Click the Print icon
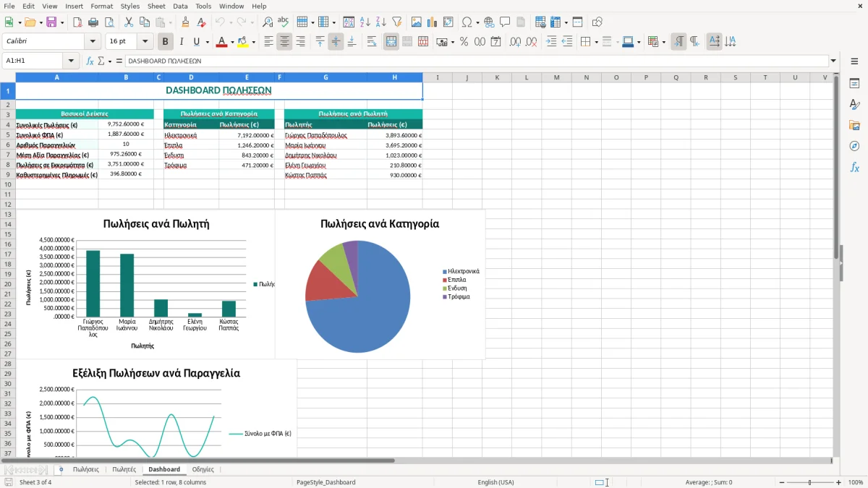Screen dimensions: 868x488 point(93,22)
